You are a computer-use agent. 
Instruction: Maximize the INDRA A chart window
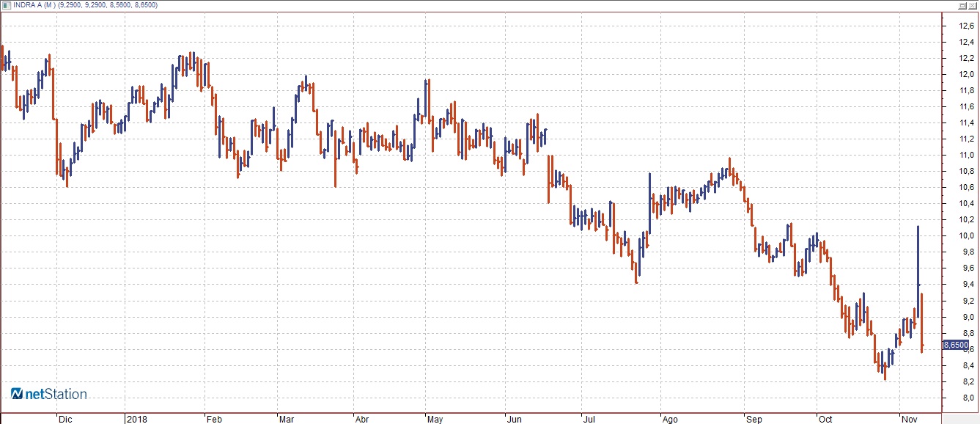tap(962, 5)
